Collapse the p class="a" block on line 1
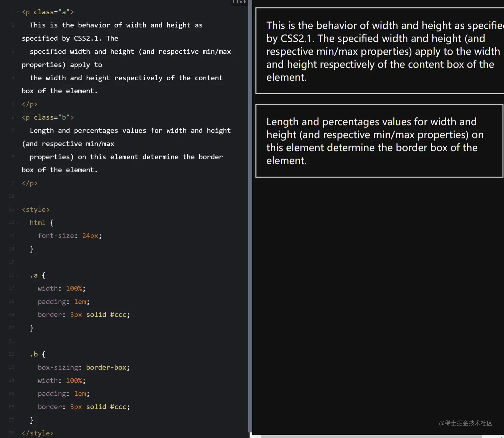This screenshot has height=438, width=504. pyautogui.click(x=18, y=12)
